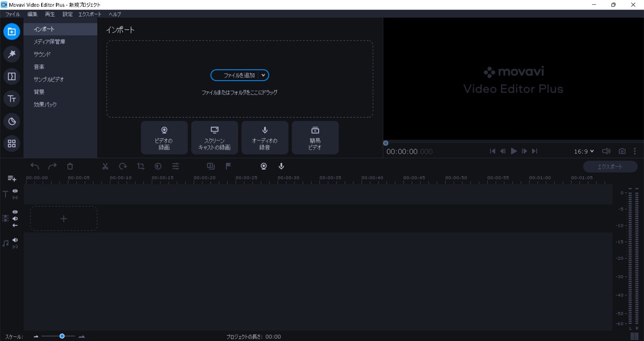Toggle audio track link icon

tap(15, 247)
